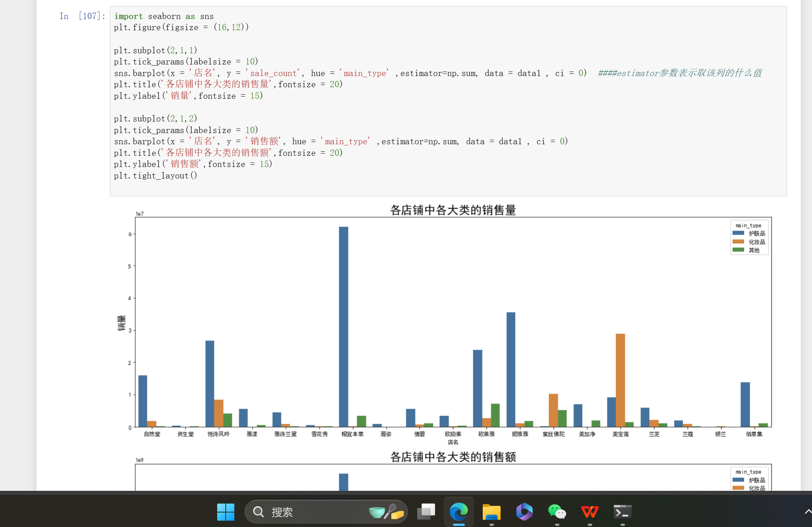
Task: Expand the hidden system tray icons chevron
Action: 808,512
